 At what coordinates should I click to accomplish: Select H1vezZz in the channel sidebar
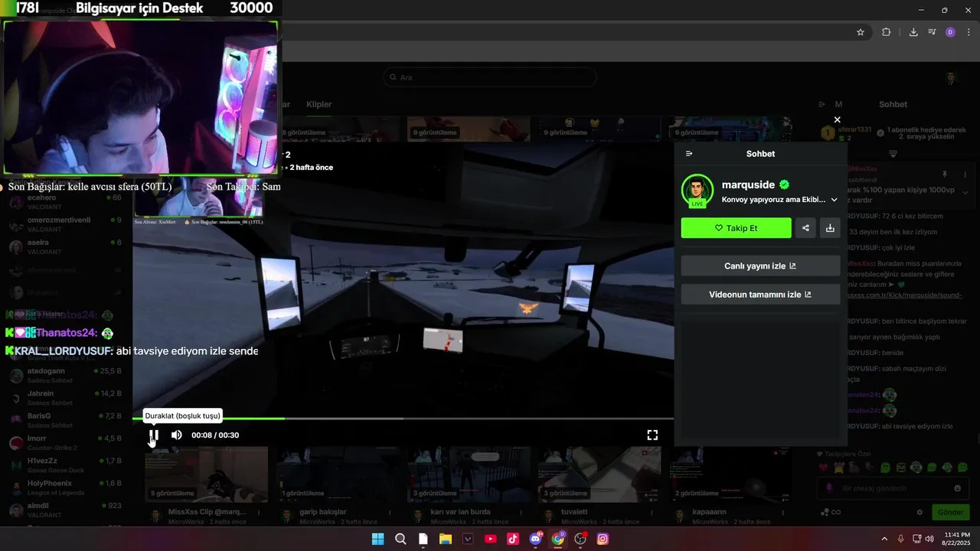(x=65, y=465)
